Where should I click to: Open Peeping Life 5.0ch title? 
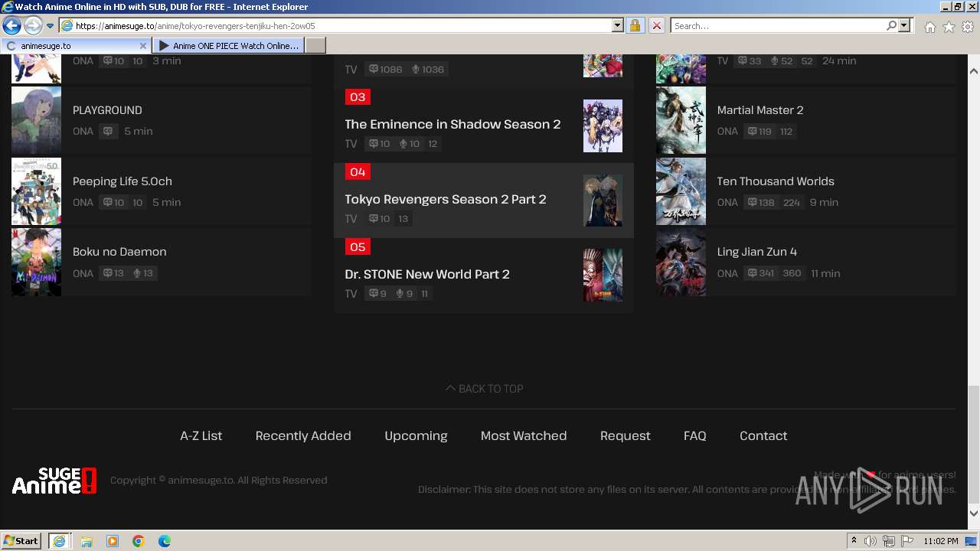point(122,181)
